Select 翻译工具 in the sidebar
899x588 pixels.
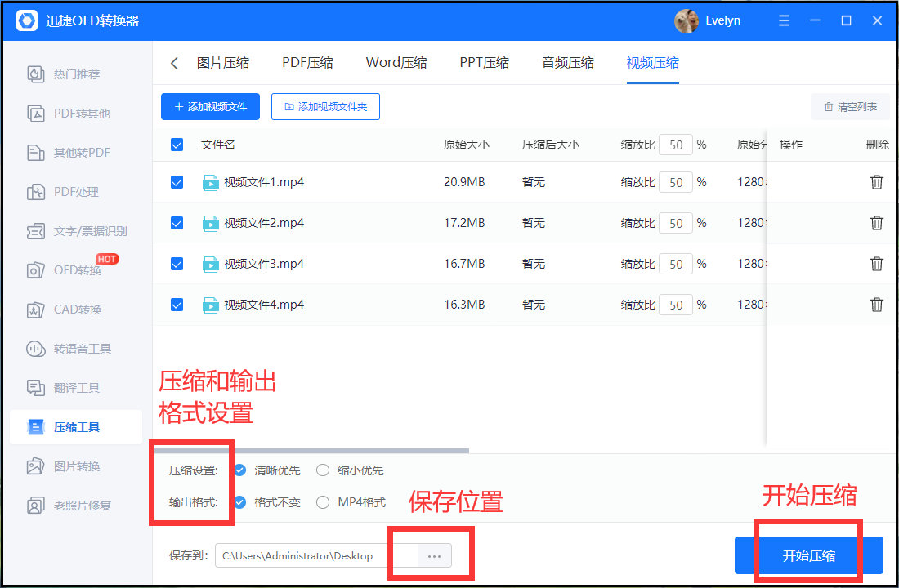click(63, 388)
